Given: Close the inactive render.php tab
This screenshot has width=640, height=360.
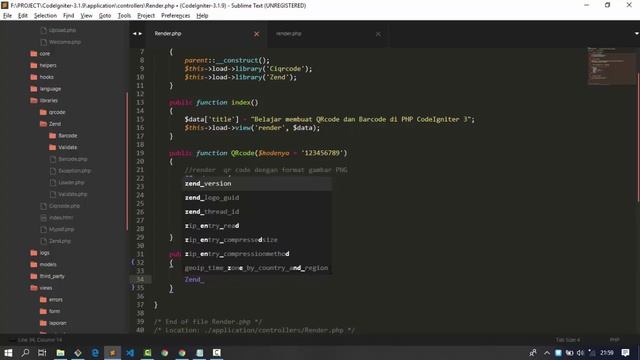Looking at the screenshot, I should 378,34.
